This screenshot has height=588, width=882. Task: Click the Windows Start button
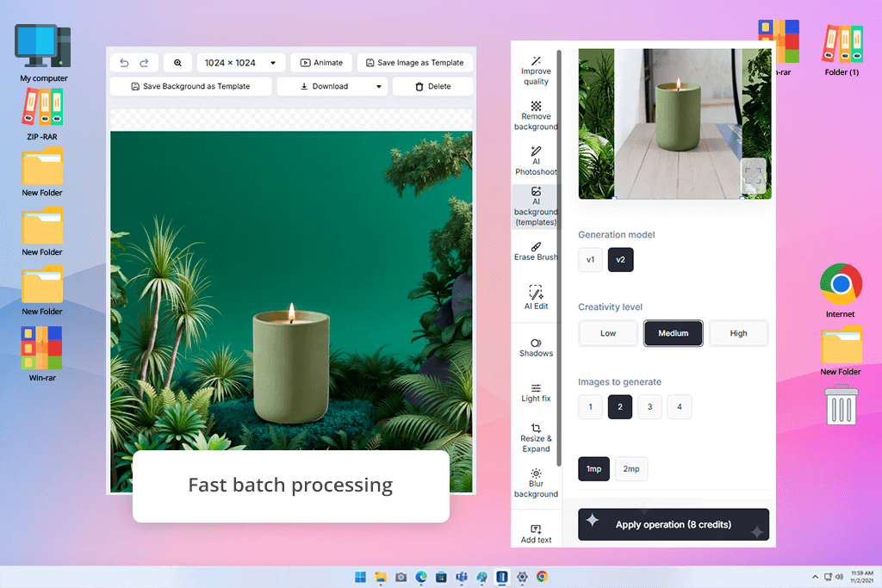pos(361,577)
